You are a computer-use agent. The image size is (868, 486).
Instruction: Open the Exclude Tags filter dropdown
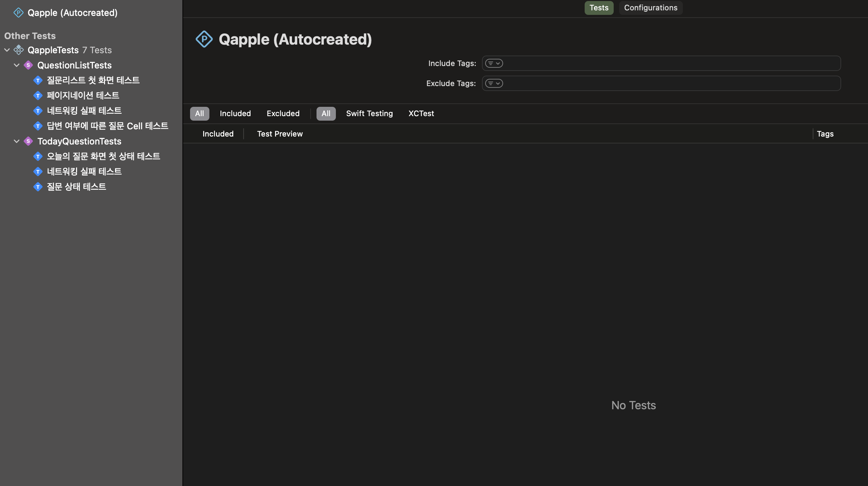[494, 83]
